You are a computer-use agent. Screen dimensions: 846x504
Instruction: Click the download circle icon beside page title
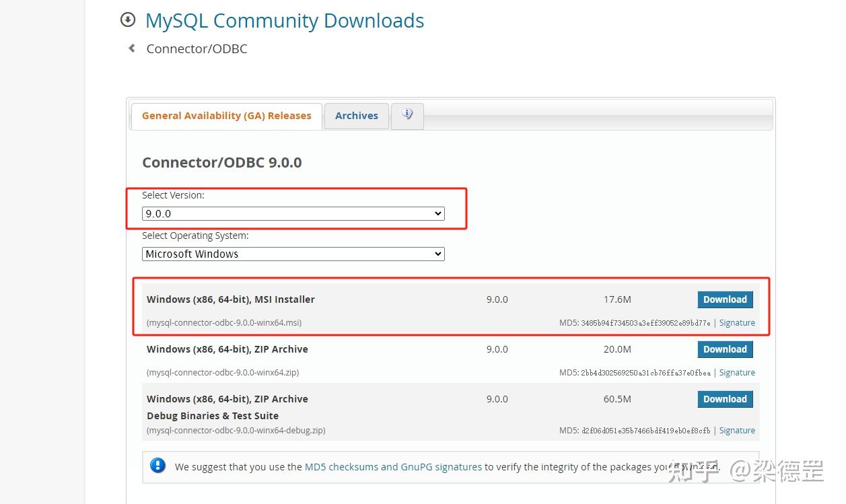coord(128,20)
